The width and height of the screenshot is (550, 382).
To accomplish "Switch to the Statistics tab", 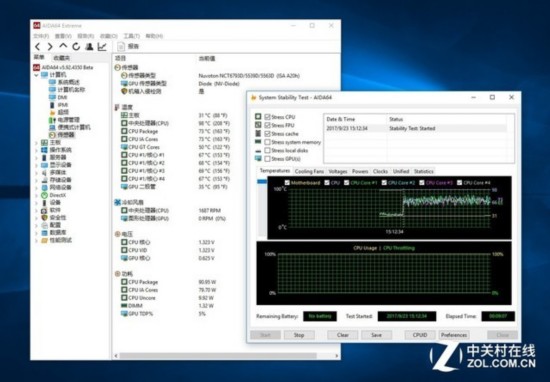I will (423, 171).
